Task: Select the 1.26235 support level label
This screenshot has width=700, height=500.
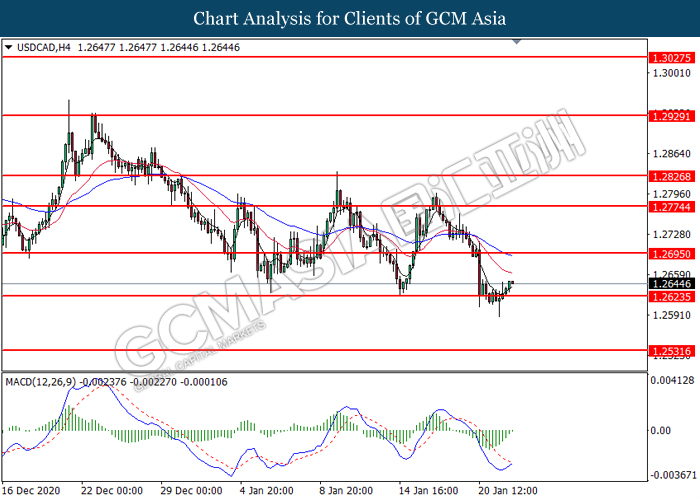Action: [671, 297]
